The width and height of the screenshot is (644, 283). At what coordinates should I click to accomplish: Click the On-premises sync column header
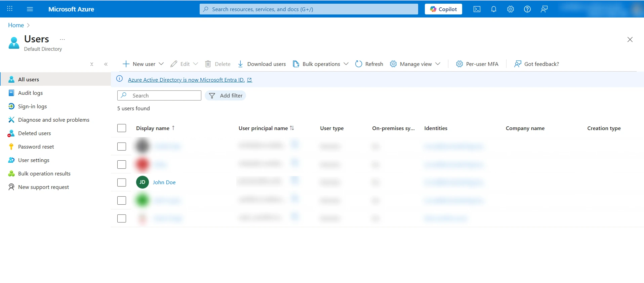click(393, 128)
